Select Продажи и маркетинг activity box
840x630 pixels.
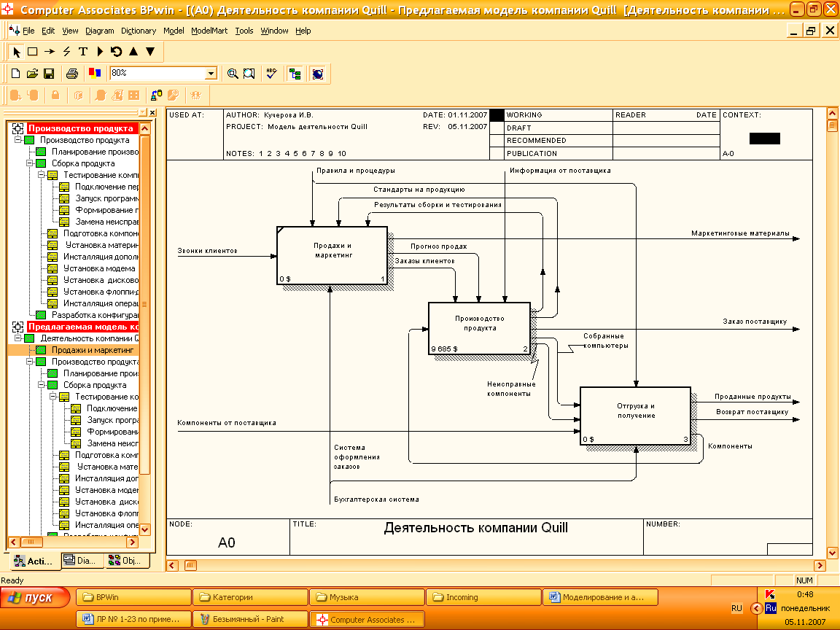click(332, 255)
